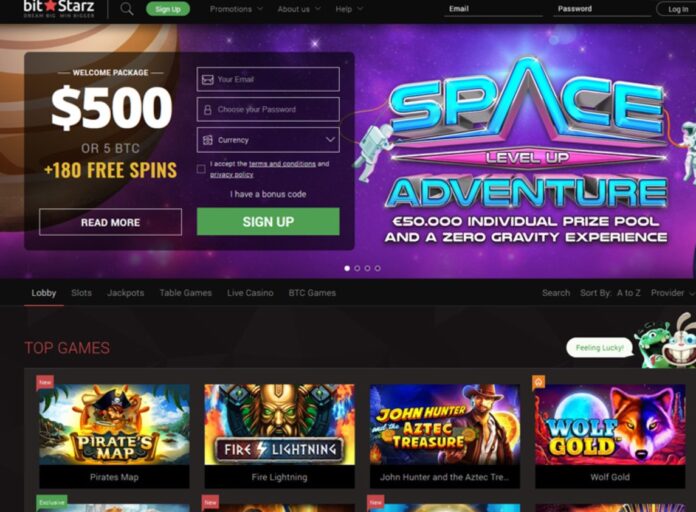This screenshot has height=512, width=696.
Task: Select the second banner carousel dot
Action: click(357, 268)
